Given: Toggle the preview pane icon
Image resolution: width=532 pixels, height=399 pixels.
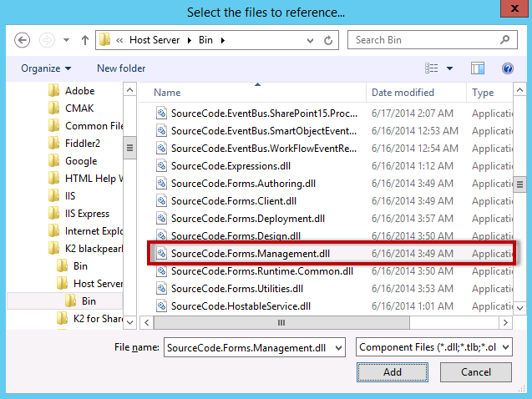Looking at the screenshot, I should pyautogui.click(x=478, y=68).
